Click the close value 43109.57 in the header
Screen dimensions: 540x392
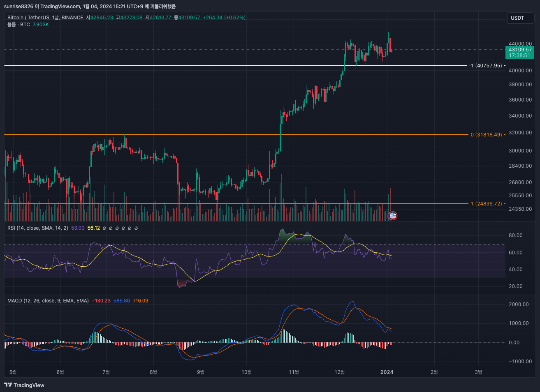pos(189,18)
